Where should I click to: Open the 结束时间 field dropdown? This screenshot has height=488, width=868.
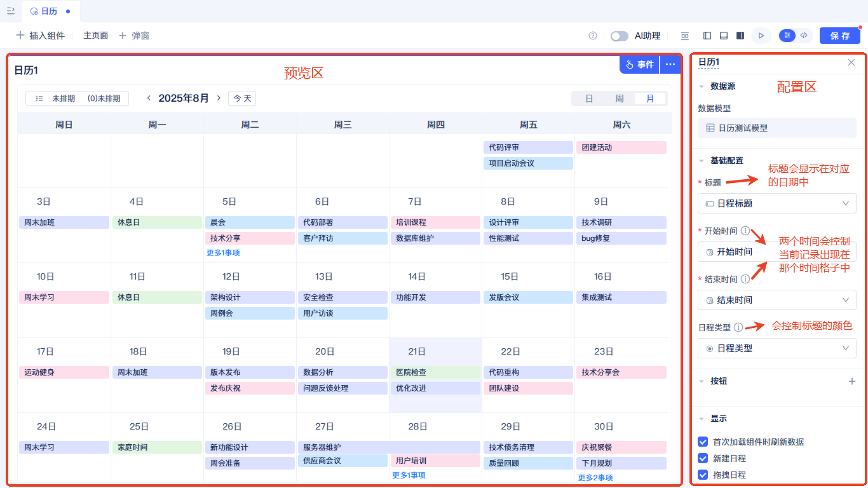[777, 300]
